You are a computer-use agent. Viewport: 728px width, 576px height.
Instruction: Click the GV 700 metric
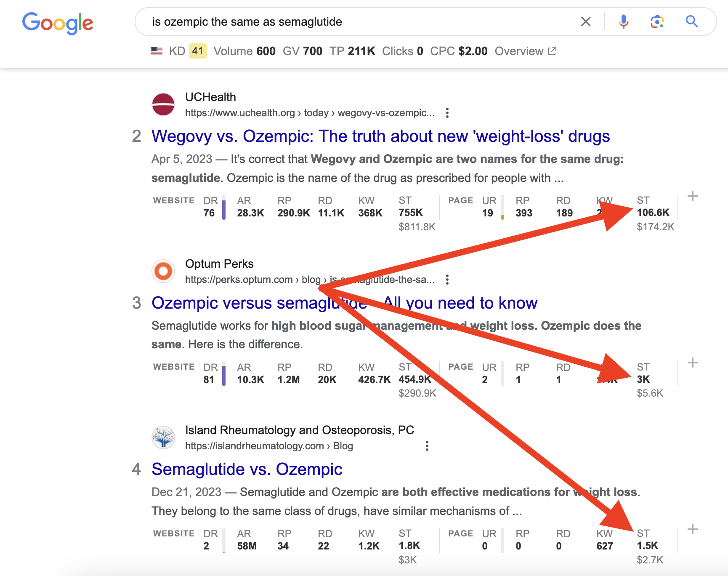tap(303, 51)
